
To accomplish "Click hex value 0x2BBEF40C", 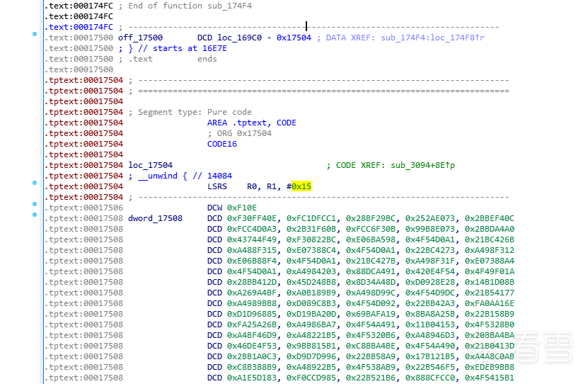I will (490, 218).
